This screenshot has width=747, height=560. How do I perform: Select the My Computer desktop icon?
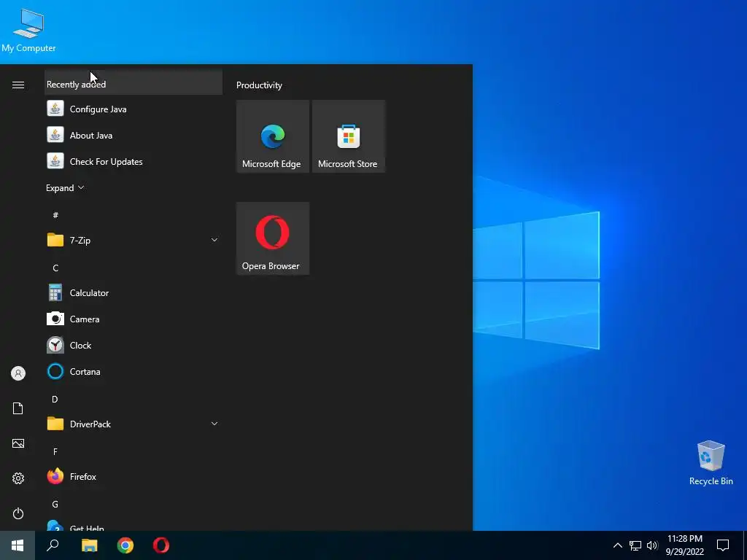(x=28, y=30)
